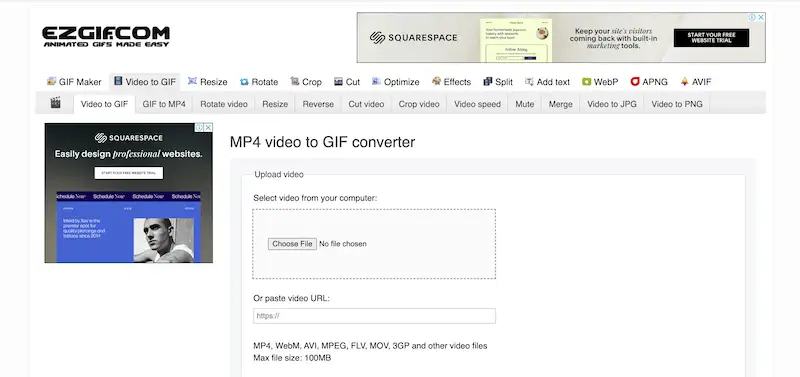Close the top banner ad via X icon
This screenshot has width=800, height=377.
click(761, 17)
